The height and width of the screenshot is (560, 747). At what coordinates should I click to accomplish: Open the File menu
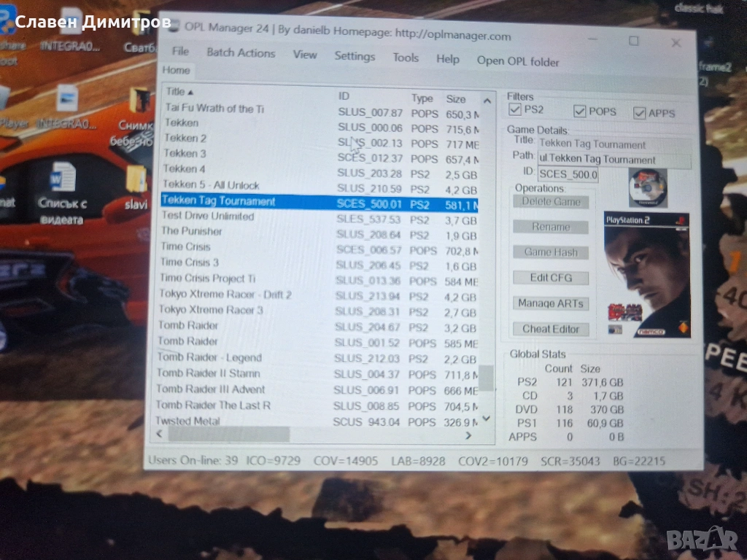tap(180, 52)
